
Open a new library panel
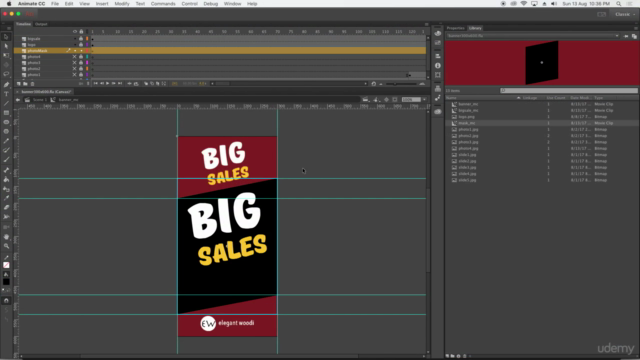[x=634, y=36]
